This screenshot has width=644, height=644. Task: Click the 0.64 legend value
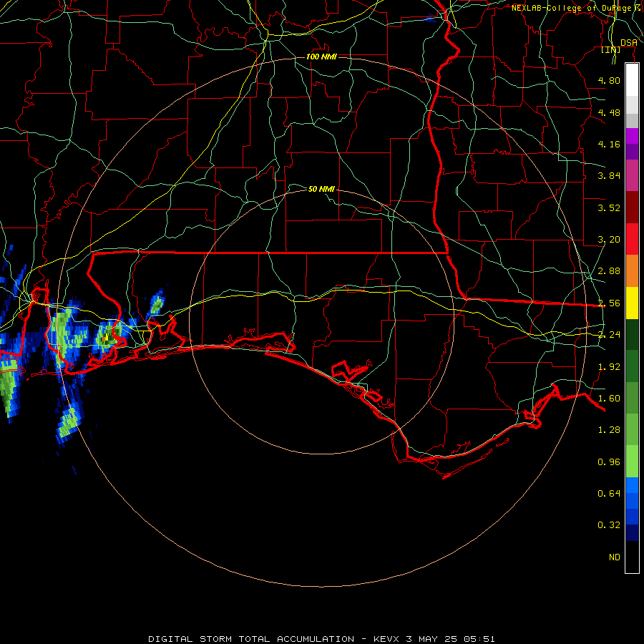pos(609,494)
